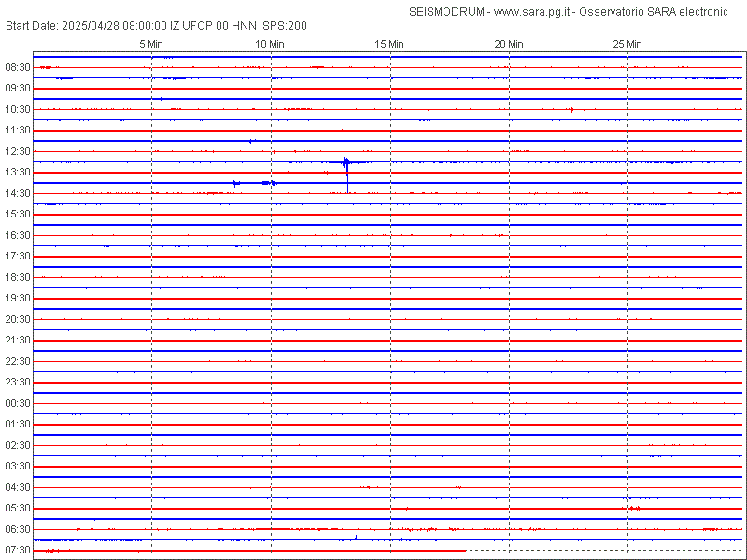
Task: Select the 20:30 row time label
Action: pos(18,319)
